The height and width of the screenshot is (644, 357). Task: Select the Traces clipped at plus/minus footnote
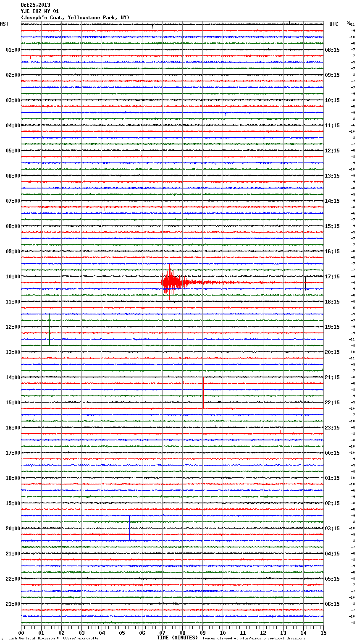(254, 639)
